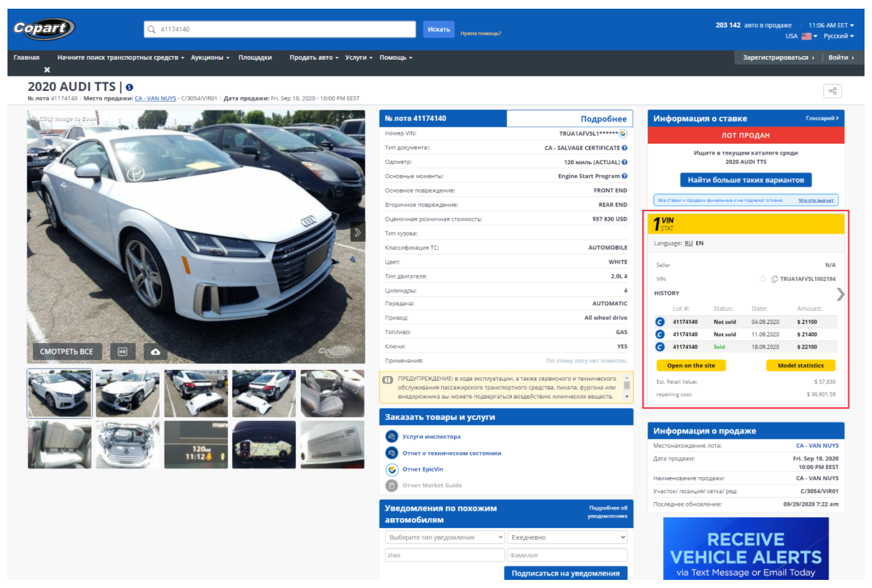Click the help icon beside the odometer reading
This screenshot has height=588, width=872.
coord(625,162)
